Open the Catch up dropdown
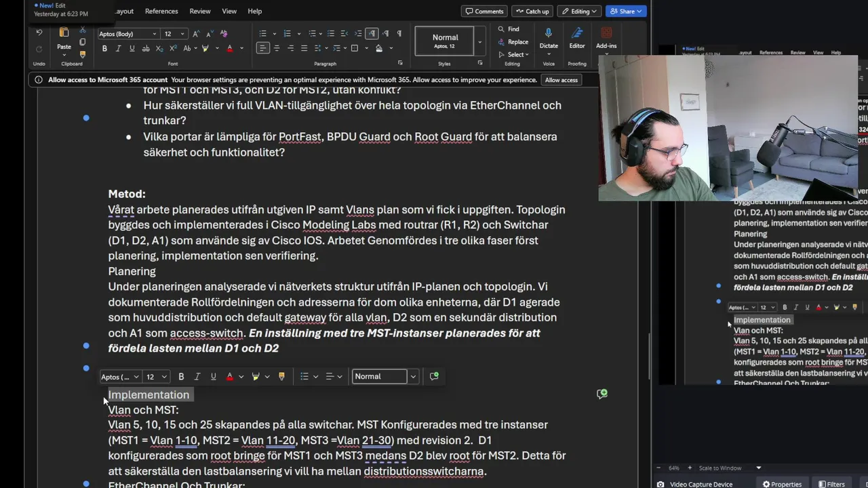The image size is (868, 488). click(x=532, y=11)
